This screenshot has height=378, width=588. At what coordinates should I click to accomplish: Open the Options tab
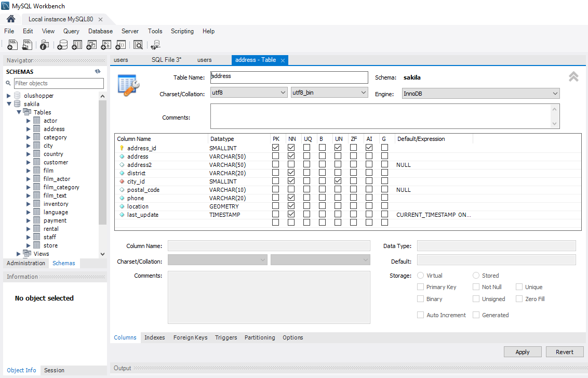293,337
